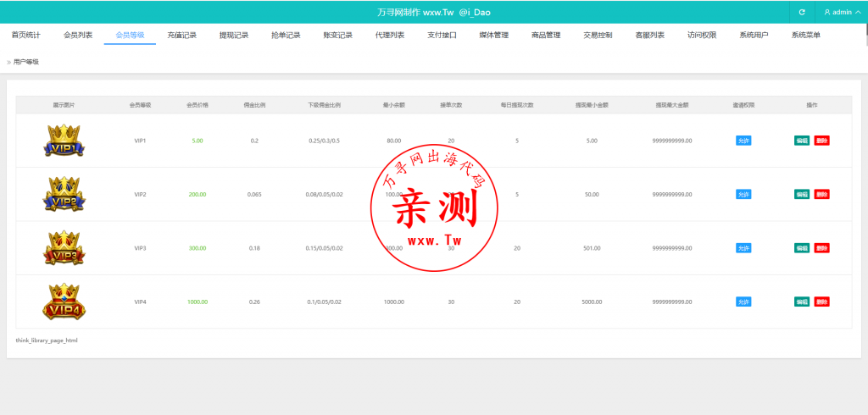Image resolution: width=868 pixels, height=415 pixels.
Task: Open the 系统用户 tab
Action: click(754, 36)
